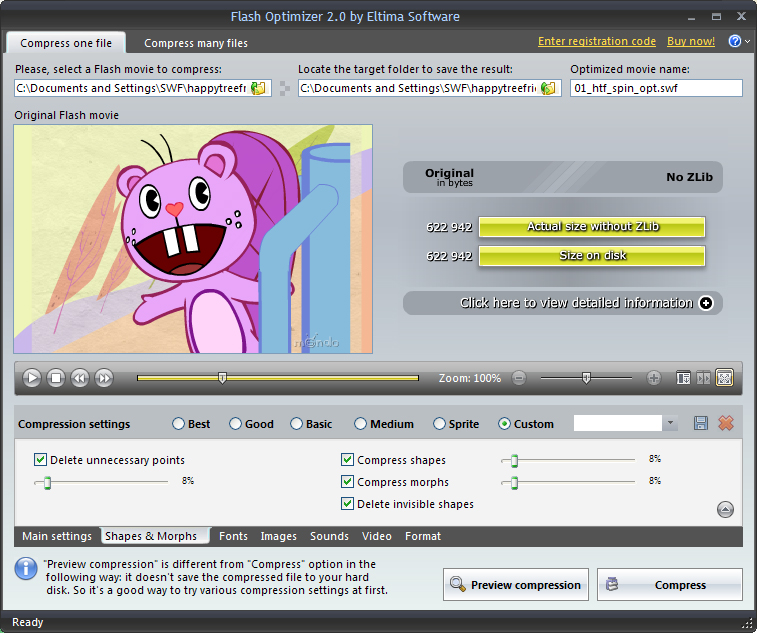The image size is (757, 633).
Task: Uncheck Delete unnecessary points checkbox
Action: [x=41, y=460]
